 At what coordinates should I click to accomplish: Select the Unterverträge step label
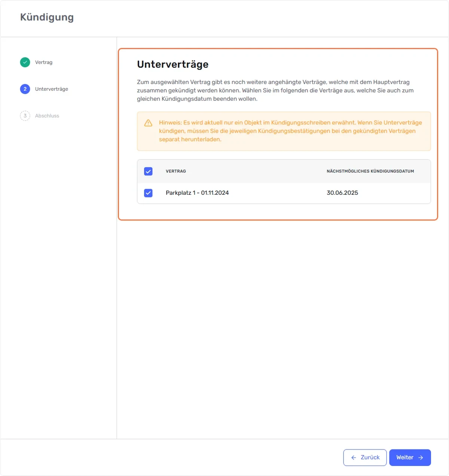52,89
